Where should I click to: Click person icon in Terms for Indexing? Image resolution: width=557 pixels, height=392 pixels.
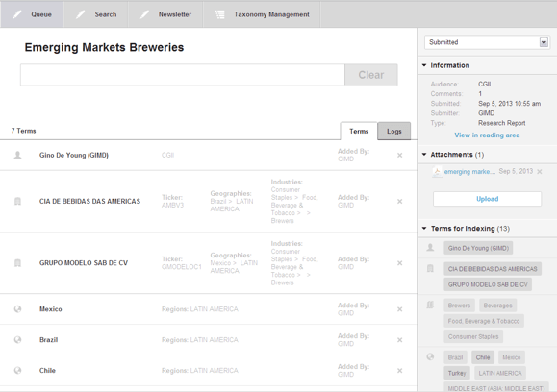430,247
